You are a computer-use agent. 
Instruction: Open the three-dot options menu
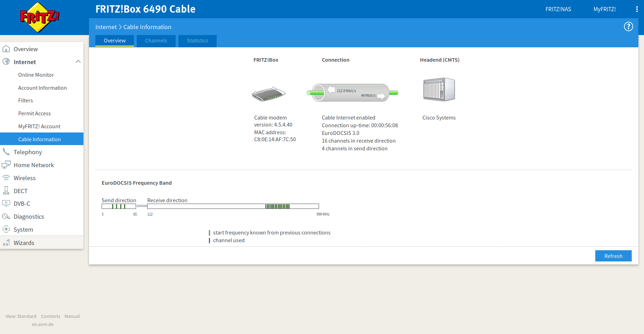tap(637, 9)
